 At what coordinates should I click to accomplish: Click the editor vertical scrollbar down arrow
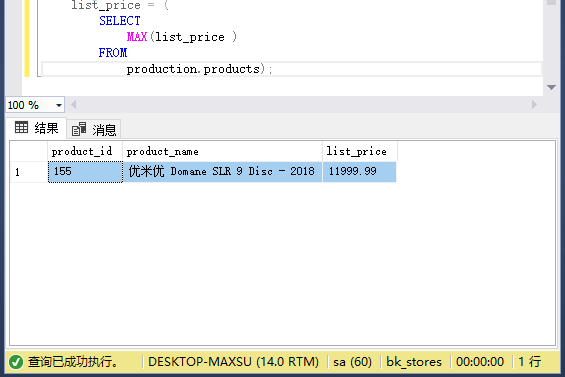click(x=551, y=87)
